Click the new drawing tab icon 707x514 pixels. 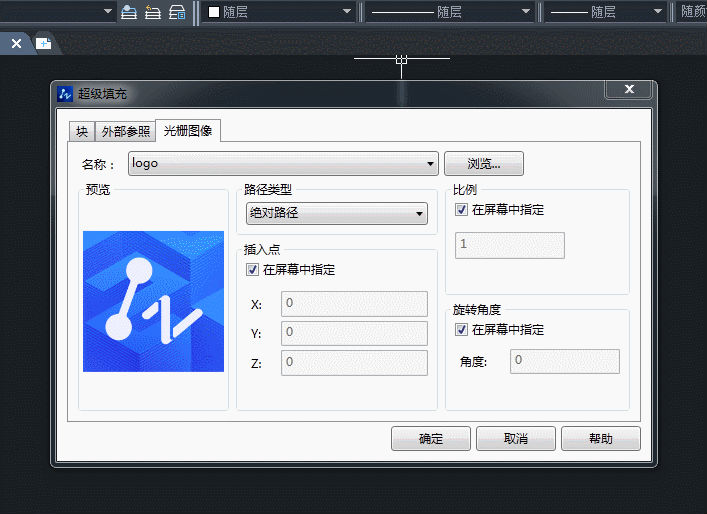(43, 43)
